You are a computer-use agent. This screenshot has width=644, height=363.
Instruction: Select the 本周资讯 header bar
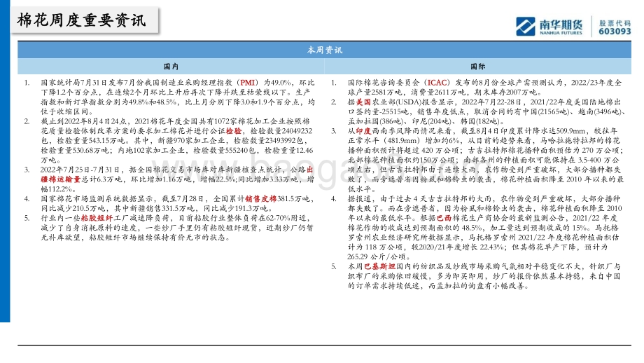point(324,50)
